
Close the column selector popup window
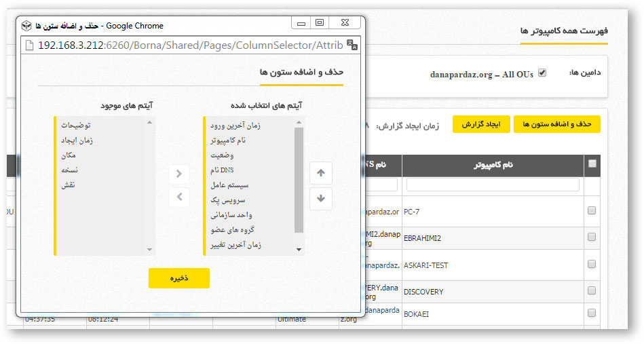345,22
